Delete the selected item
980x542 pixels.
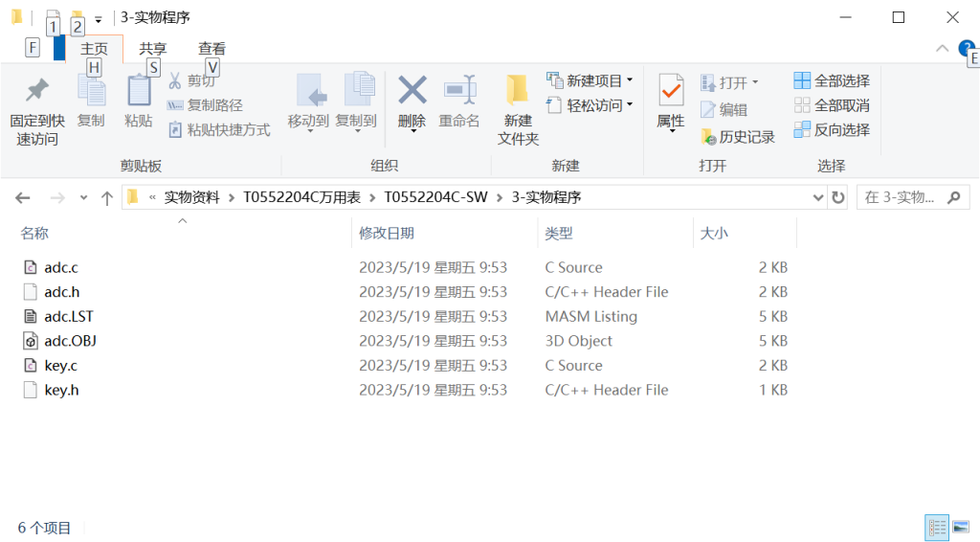pyautogui.click(x=412, y=103)
